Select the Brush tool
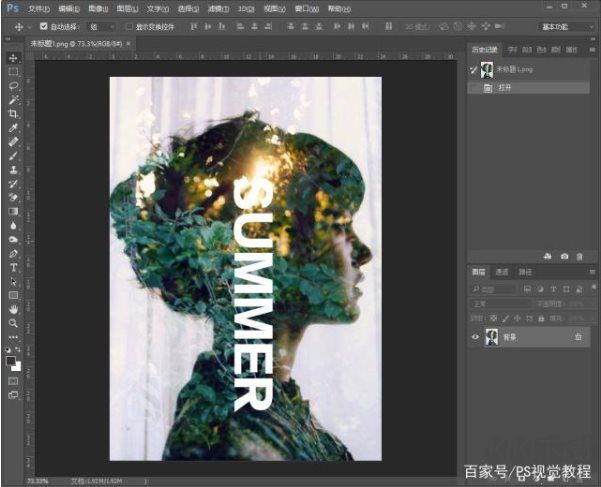The image size is (601, 487). coord(13,156)
